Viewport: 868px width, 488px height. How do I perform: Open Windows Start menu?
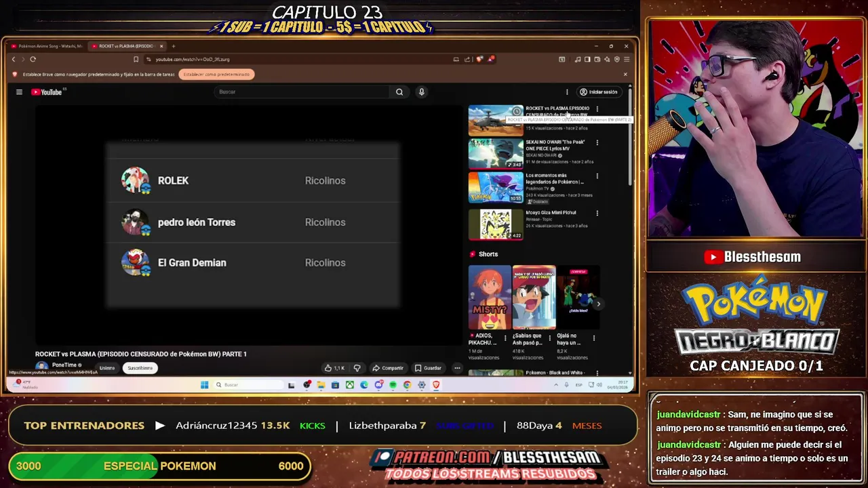point(204,385)
